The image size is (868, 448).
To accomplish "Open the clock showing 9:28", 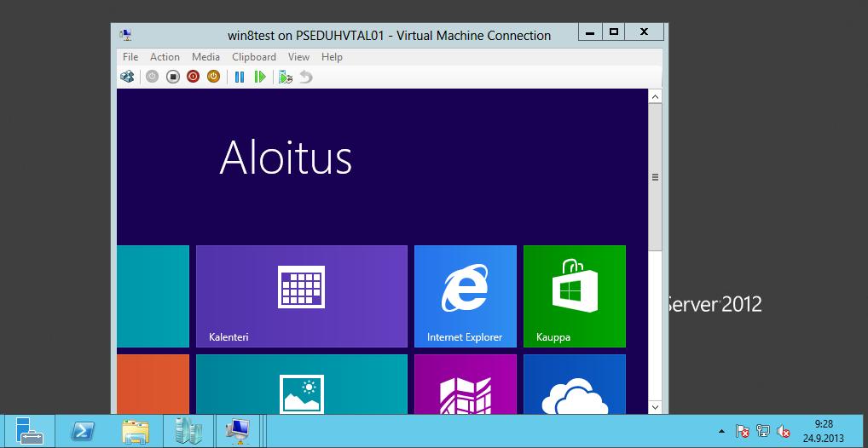I will coord(824,431).
